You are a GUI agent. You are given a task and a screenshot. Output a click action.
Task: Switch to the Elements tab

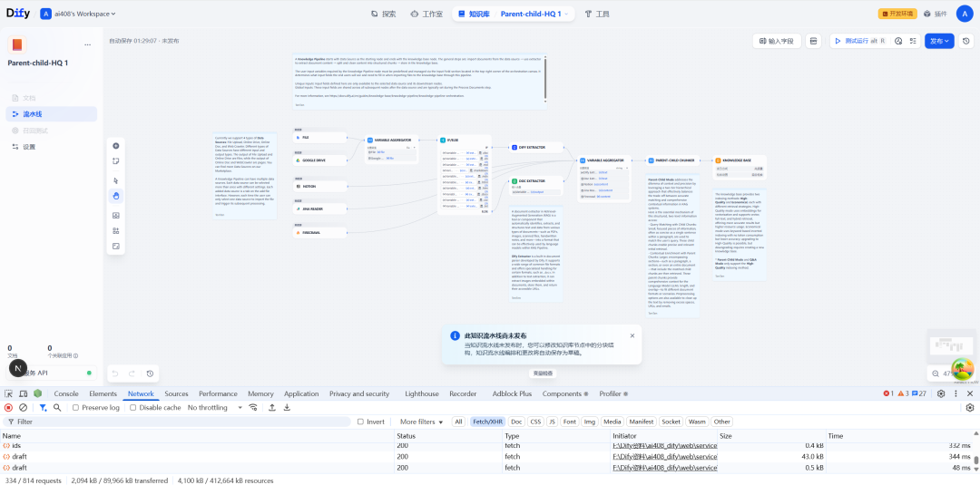click(103, 393)
